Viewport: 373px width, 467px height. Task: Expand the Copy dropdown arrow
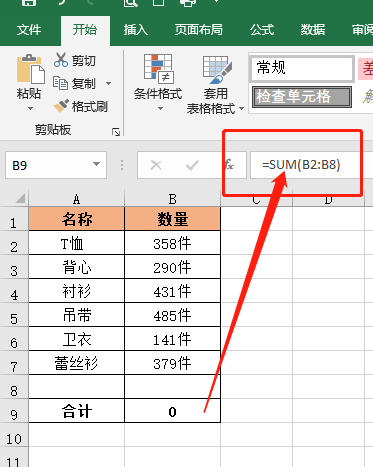(108, 83)
